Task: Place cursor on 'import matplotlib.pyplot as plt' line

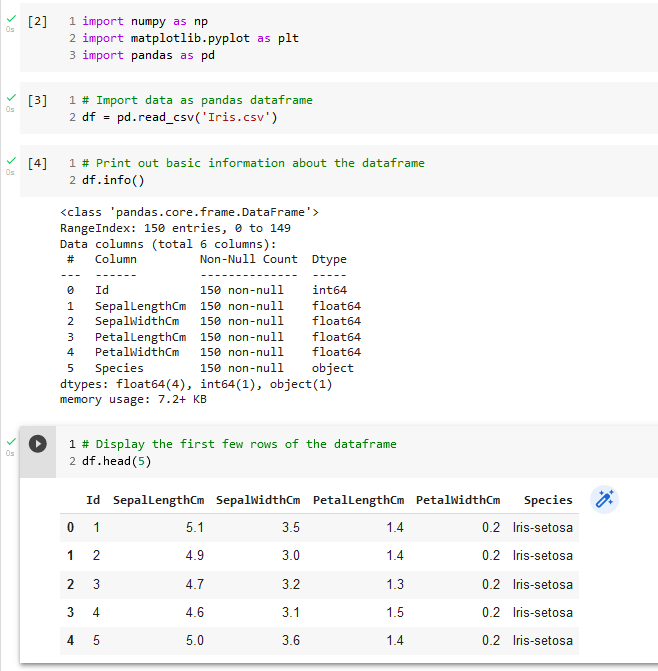Action: pyautogui.click(x=190, y=38)
